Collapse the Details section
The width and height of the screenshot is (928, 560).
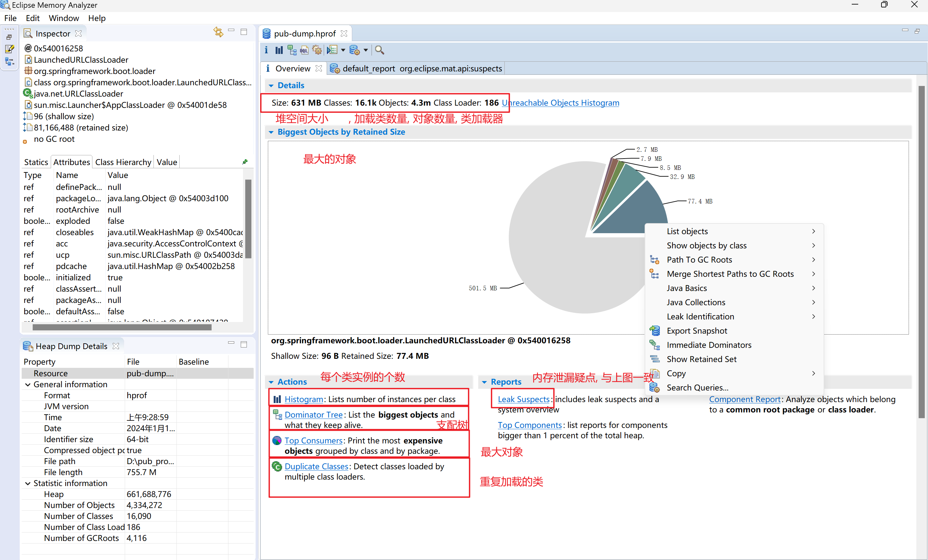pyautogui.click(x=271, y=86)
